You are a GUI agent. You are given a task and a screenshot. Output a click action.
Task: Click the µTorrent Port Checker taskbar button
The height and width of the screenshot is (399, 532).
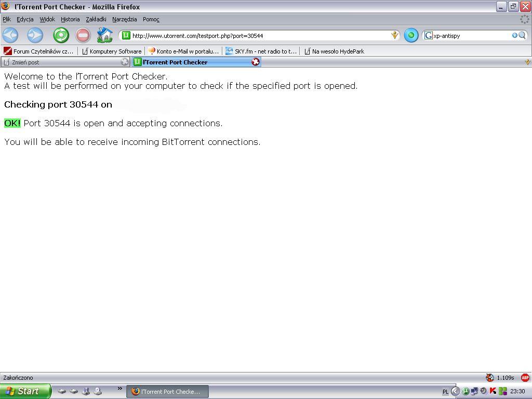[168, 392]
